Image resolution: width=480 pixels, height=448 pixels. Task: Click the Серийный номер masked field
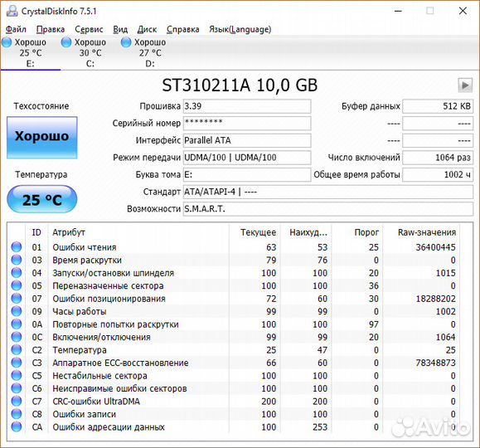pos(247,124)
